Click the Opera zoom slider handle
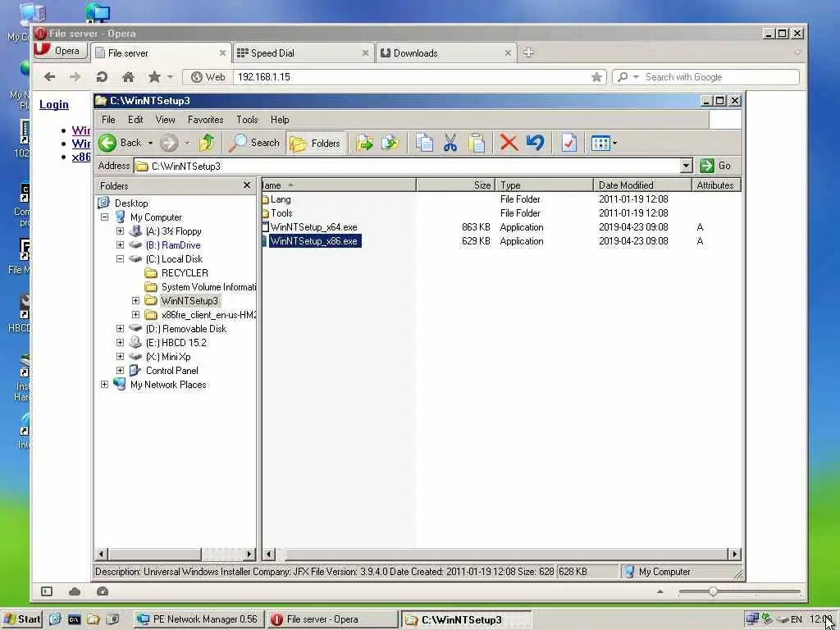Image resolution: width=840 pixels, height=630 pixels. click(713, 591)
